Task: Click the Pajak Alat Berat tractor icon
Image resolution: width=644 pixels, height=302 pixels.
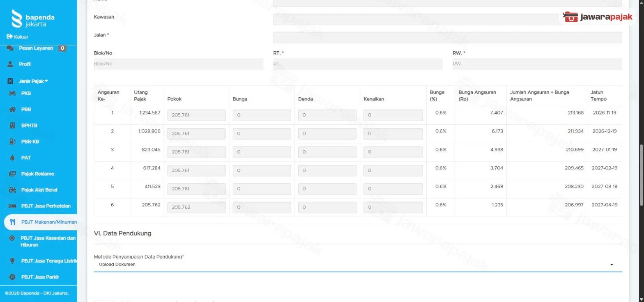Action: [12, 190]
